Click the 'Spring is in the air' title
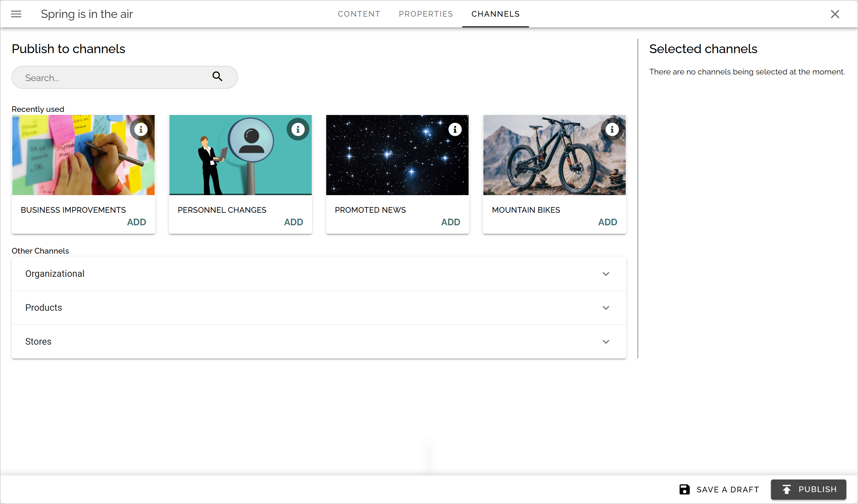The height and width of the screenshot is (504, 858). [87, 14]
